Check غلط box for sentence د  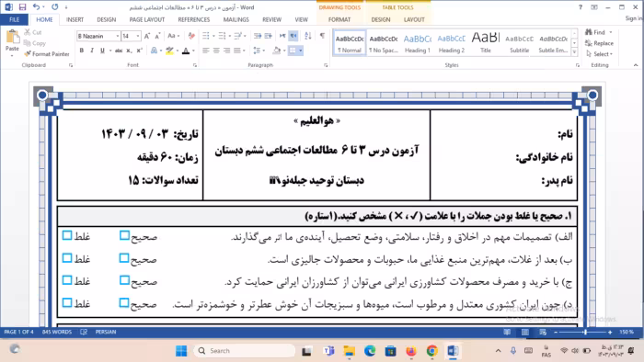[67, 303]
